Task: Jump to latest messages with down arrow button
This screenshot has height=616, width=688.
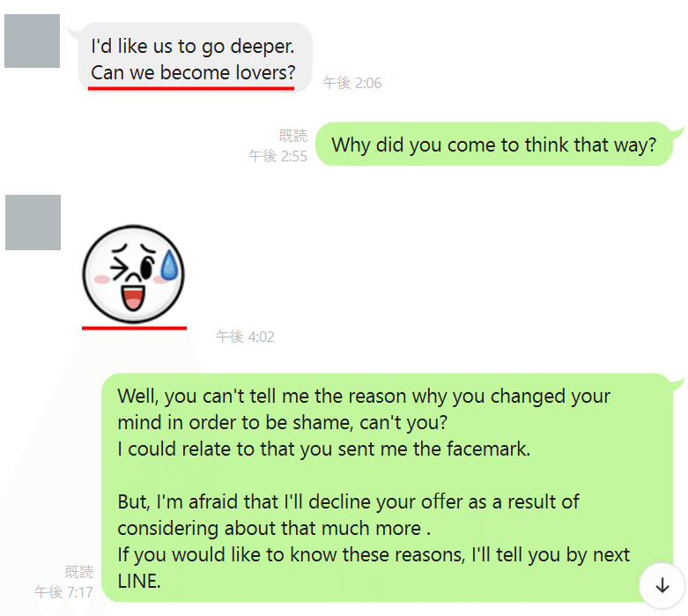Action: (x=662, y=586)
